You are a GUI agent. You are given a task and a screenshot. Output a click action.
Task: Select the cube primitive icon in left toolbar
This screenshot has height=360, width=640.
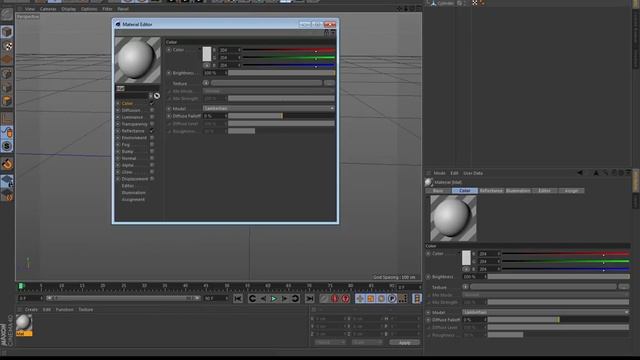pyautogui.click(x=7, y=32)
